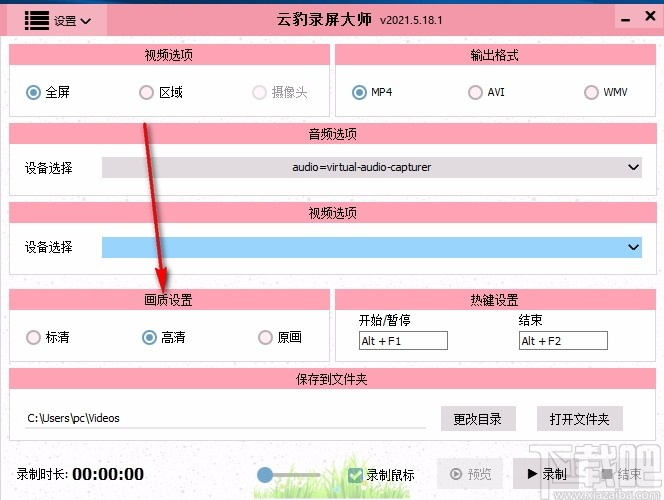The width and height of the screenshot is (664, 500).
Task: Expand the 设置 dropdown chevron
Action: click(x=86, y=21)
